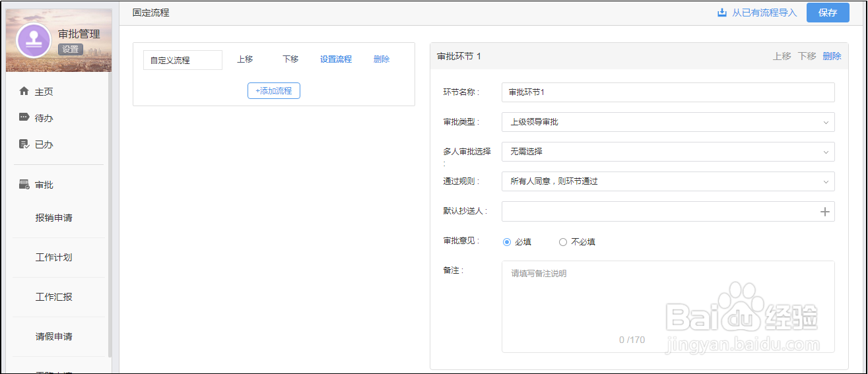Click 下移 in the 自定义流程 row

[290, 59]
